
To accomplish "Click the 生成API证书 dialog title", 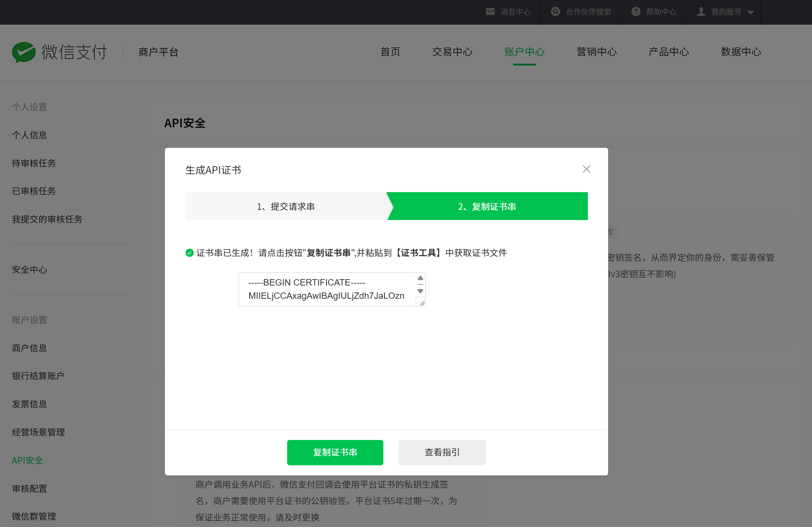I will [213, 170].
